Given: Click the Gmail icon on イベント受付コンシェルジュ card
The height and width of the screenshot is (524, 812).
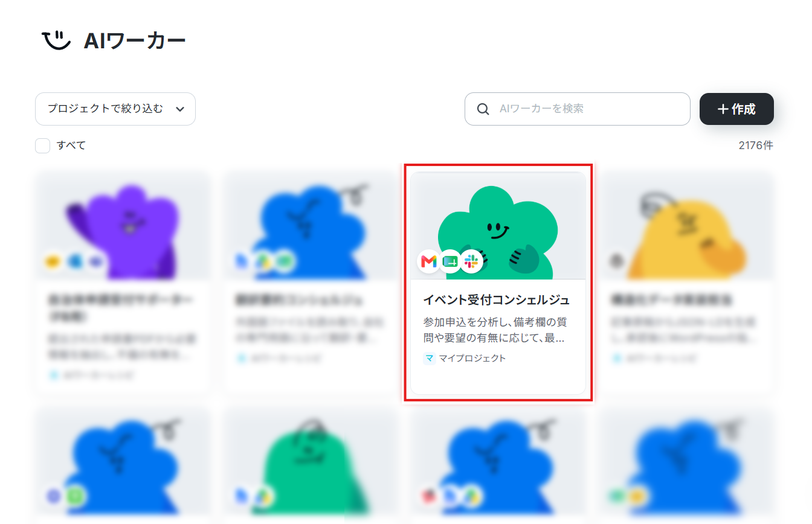Looking at the screenshot, I should pos(429,261).
